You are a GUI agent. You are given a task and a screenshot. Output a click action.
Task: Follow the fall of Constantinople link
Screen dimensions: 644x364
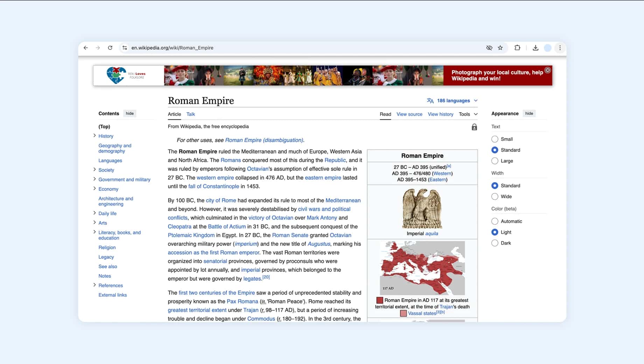pos(213,186)
